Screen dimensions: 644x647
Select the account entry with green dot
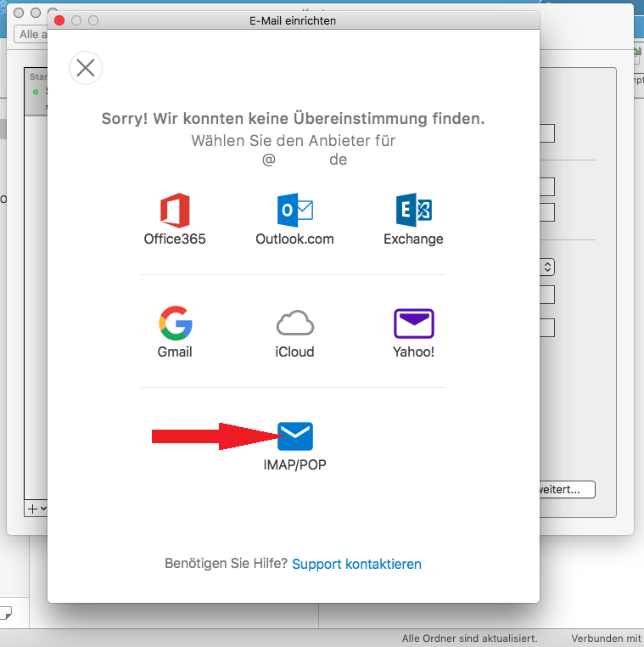click(37, 91)
